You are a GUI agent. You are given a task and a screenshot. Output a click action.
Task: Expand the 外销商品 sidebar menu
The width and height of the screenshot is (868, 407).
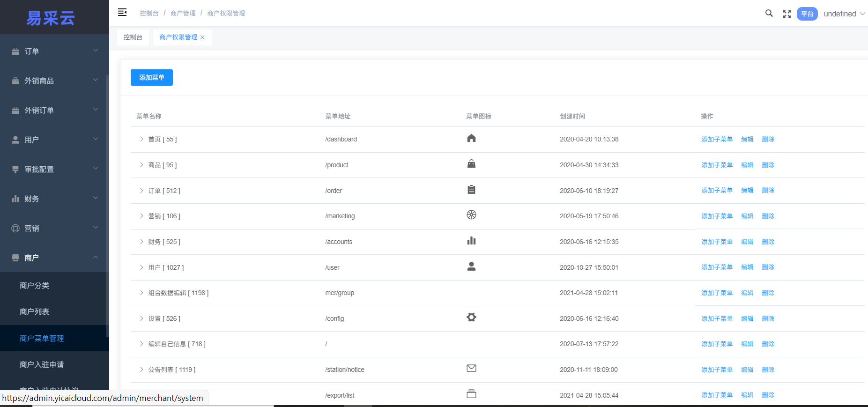coord(54,81)
